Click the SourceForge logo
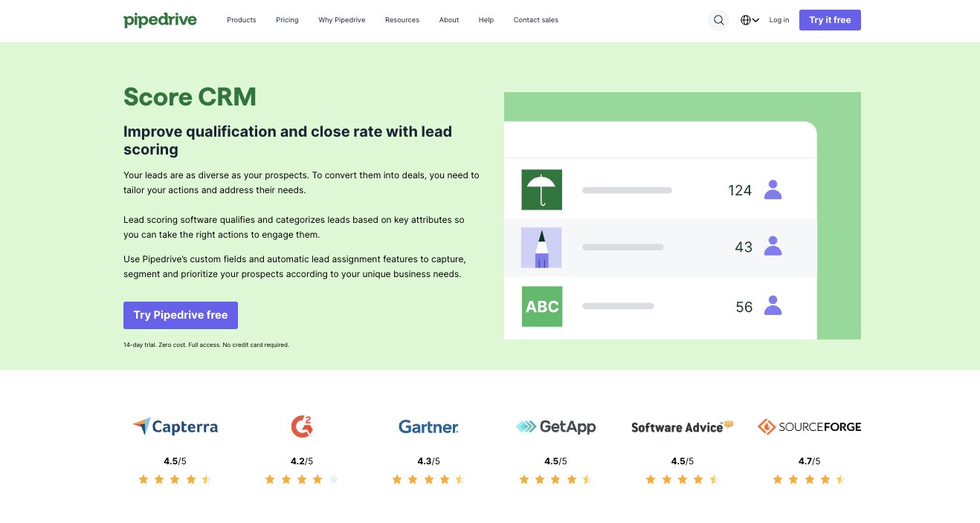Screen dimensions: 980x523 point(809,426)
